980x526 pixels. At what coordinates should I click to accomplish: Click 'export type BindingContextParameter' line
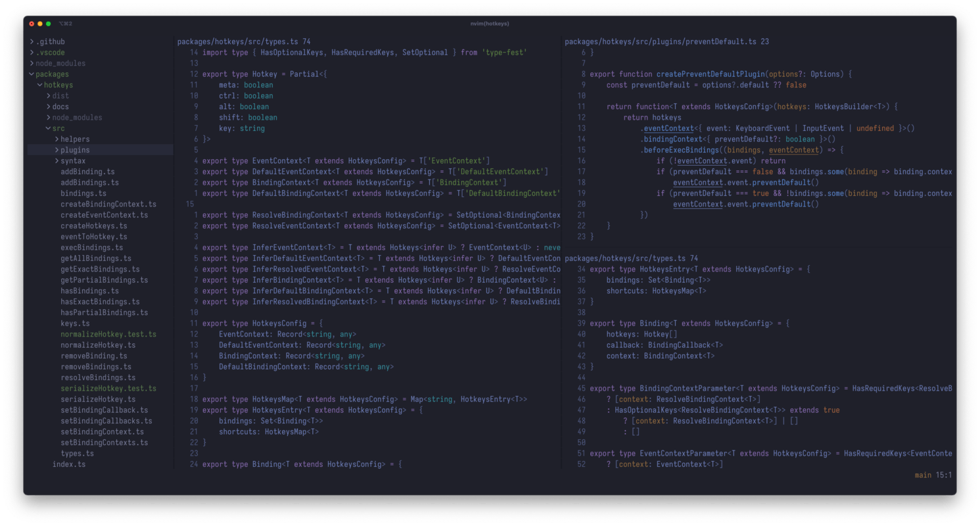pos(770,389)
